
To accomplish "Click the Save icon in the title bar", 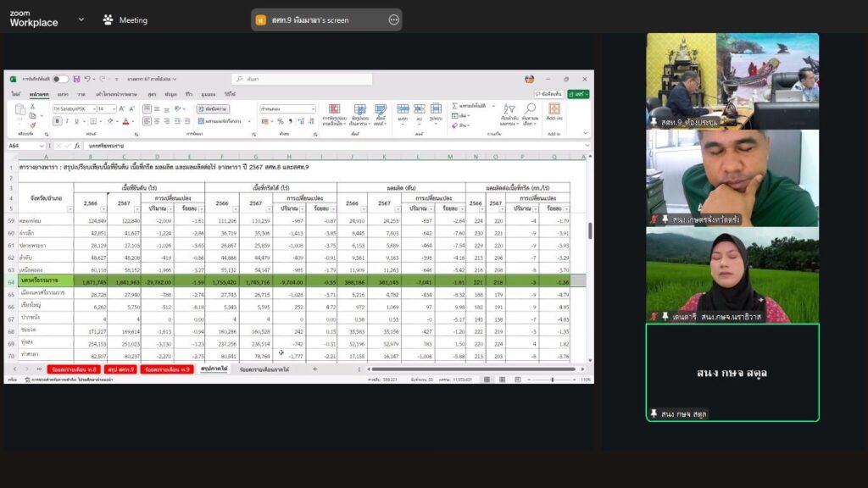I will (76, 79).
